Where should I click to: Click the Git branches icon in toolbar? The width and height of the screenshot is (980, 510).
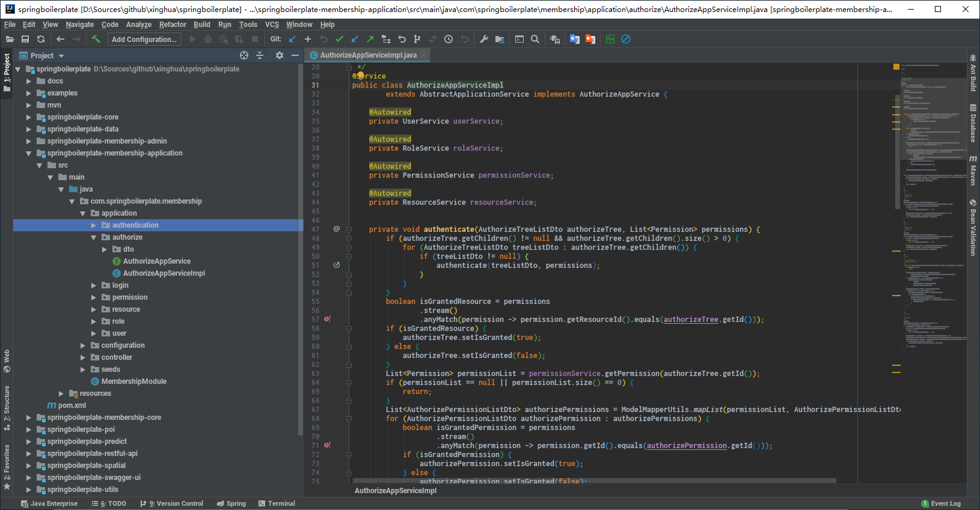tap(417, 39)
